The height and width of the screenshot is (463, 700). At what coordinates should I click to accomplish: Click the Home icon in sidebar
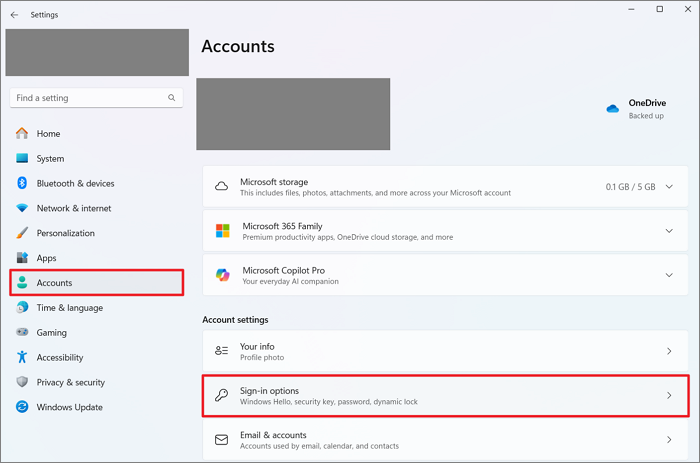[x=22, y=134]
